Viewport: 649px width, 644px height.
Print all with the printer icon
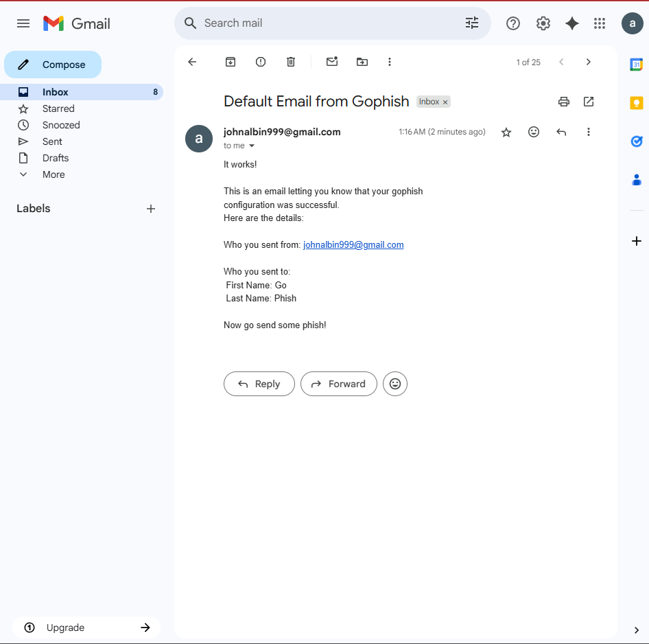564,102
